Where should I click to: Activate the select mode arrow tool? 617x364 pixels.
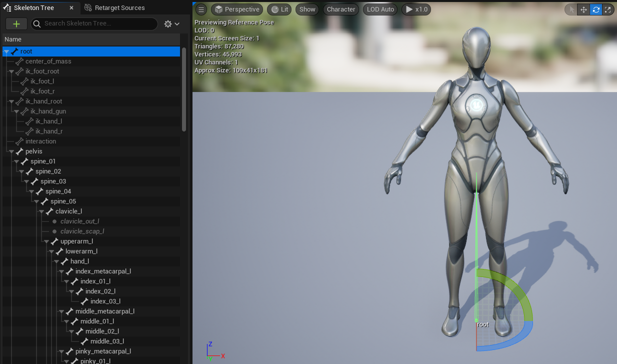(571, 9)
